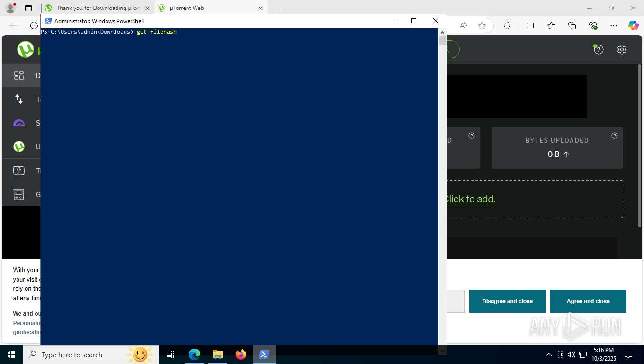Viewport: 644px width, 364px height.
Task: Click the PowerShell scrollbar down arrow
Action: tap(442, 351)
